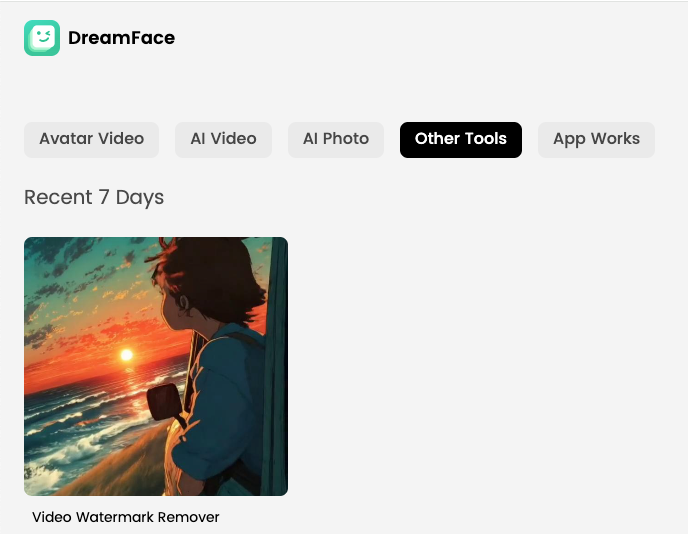This screenshot has width=688, height=534.
Task: Click the Video Watermark Remover label
Action: click(126, 517)
